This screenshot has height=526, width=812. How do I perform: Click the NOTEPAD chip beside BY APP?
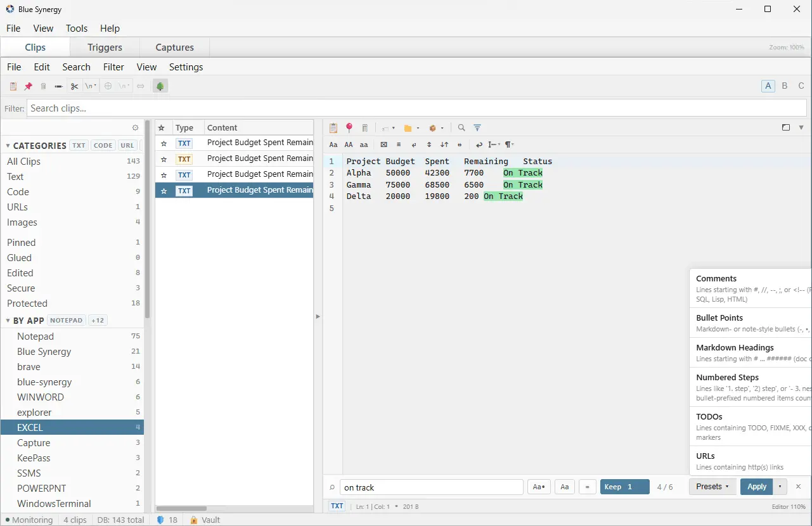67,320
